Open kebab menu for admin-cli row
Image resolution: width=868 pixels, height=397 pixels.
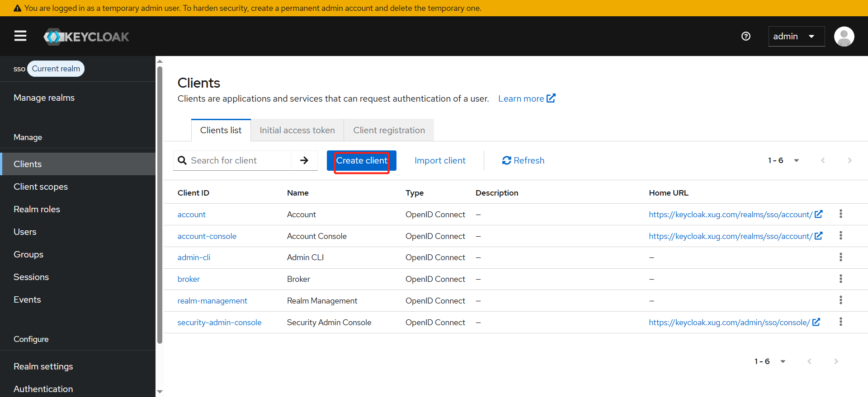coord(841,257)
